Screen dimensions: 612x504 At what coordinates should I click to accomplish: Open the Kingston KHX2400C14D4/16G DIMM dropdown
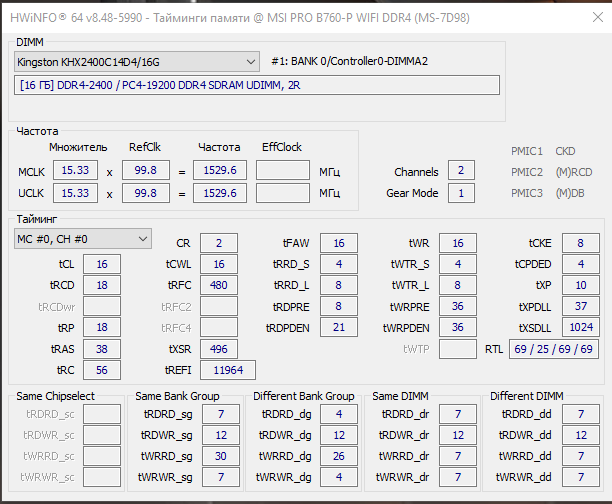point(137,62)
